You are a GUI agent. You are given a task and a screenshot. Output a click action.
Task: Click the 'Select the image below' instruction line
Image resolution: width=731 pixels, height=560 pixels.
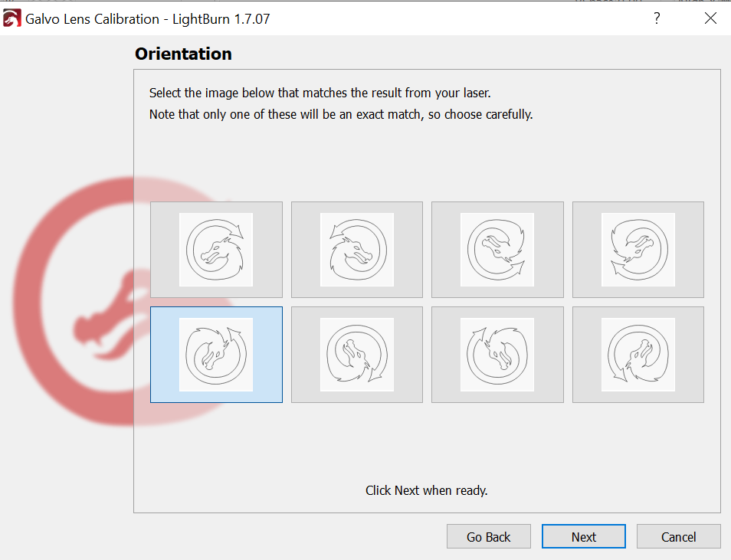point(320,93)
